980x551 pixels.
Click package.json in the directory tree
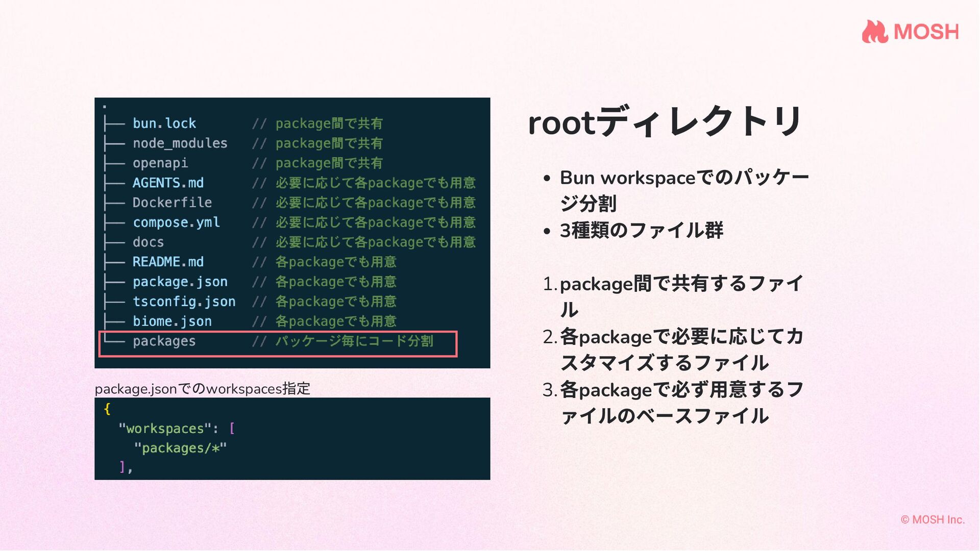point(180,282)
